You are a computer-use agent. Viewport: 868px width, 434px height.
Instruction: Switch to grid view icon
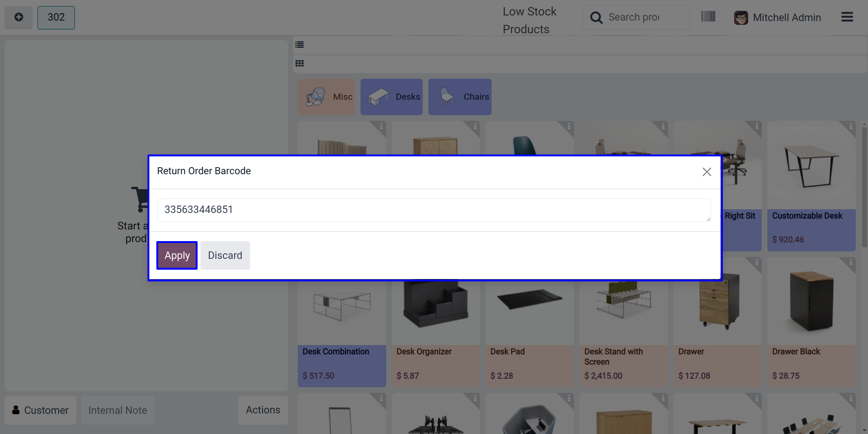[x=300, y=63]
